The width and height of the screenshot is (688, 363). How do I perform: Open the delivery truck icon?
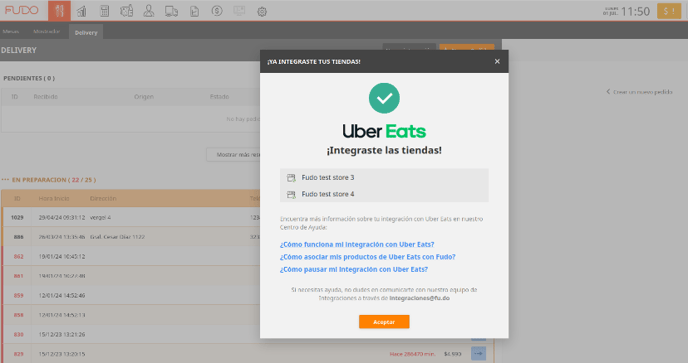(171, 11)
